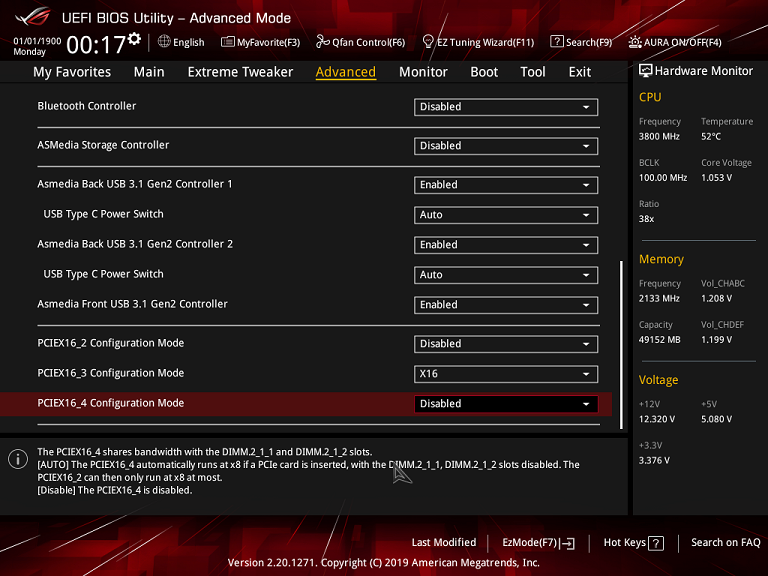
Task: Select Asmedia Back USB 3.1 Gen2 Controller 2 label
Action: click(135, 244)
